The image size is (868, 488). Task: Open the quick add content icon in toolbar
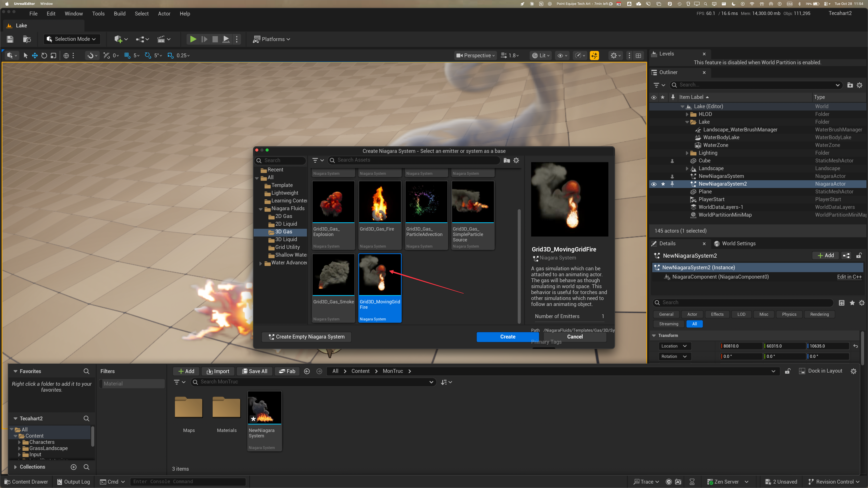[121, 39]
